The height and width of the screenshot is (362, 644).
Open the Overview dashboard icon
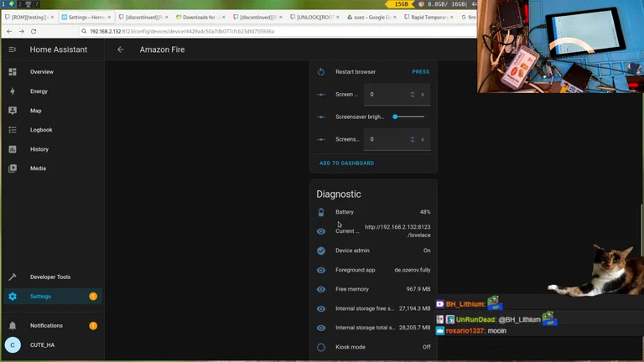[13, 72]
